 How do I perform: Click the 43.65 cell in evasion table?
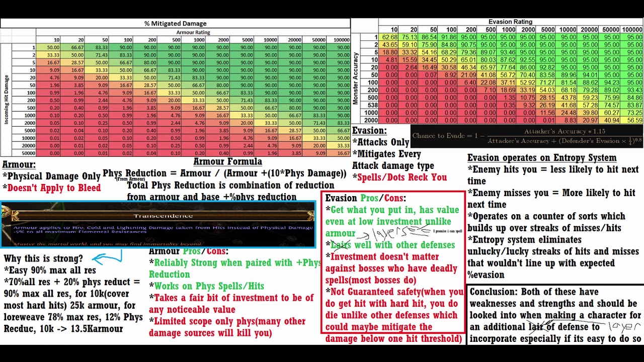(390, 45)
